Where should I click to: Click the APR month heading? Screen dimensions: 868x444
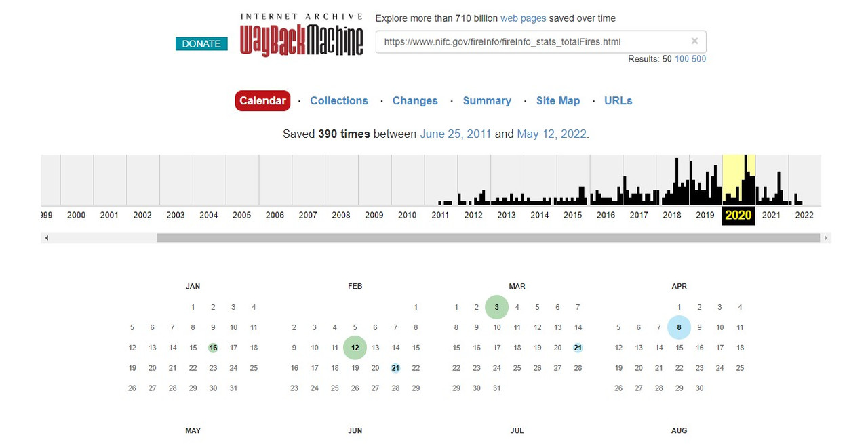pos(679,286)
